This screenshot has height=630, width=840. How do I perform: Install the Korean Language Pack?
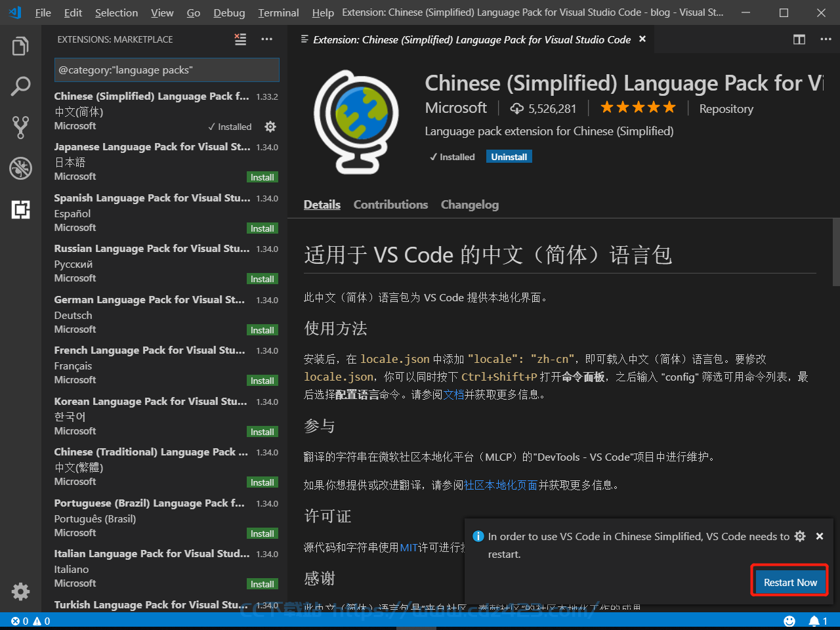tap(262, 432)
